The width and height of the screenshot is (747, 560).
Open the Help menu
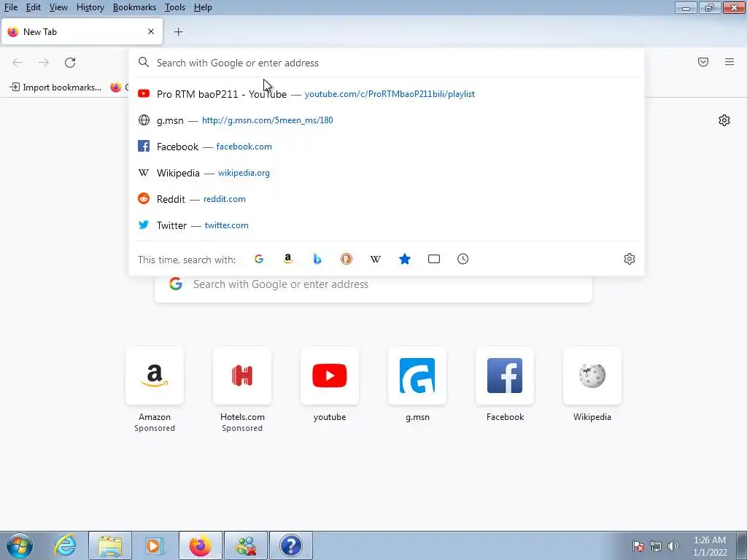pos(203,7)
